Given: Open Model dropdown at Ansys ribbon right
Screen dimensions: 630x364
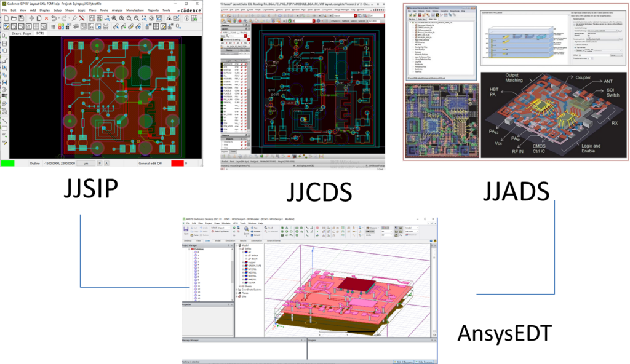Looking at the screenshot, I should click(412, 228).
